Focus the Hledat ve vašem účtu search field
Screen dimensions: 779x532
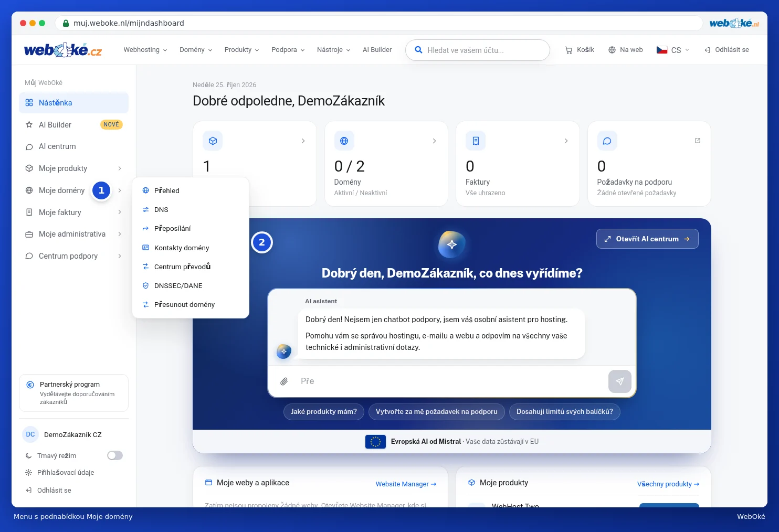478,50
